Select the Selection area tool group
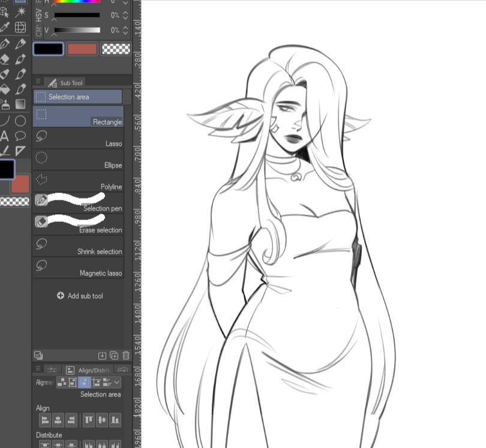This screenshot has height=448, width=486. 78,97
